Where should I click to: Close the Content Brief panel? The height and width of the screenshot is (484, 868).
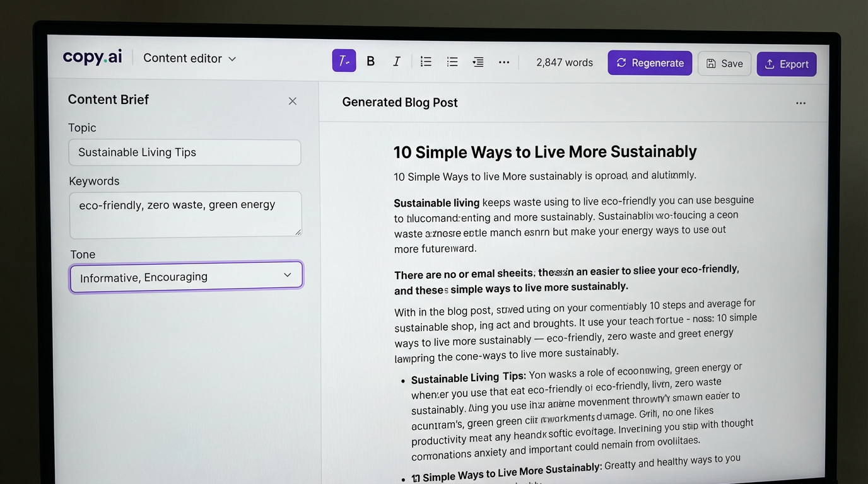pos(293,101)
